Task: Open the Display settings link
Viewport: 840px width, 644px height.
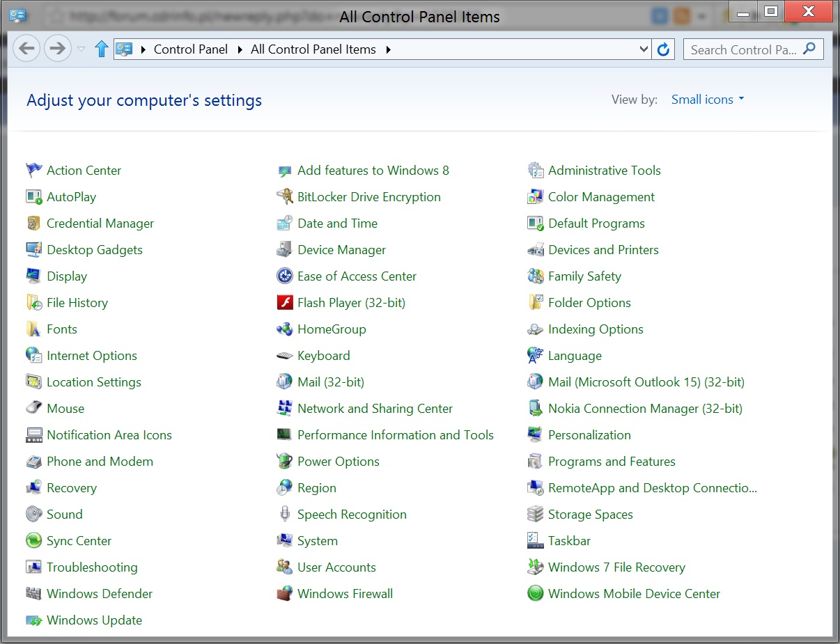Action: coord(67,276)
